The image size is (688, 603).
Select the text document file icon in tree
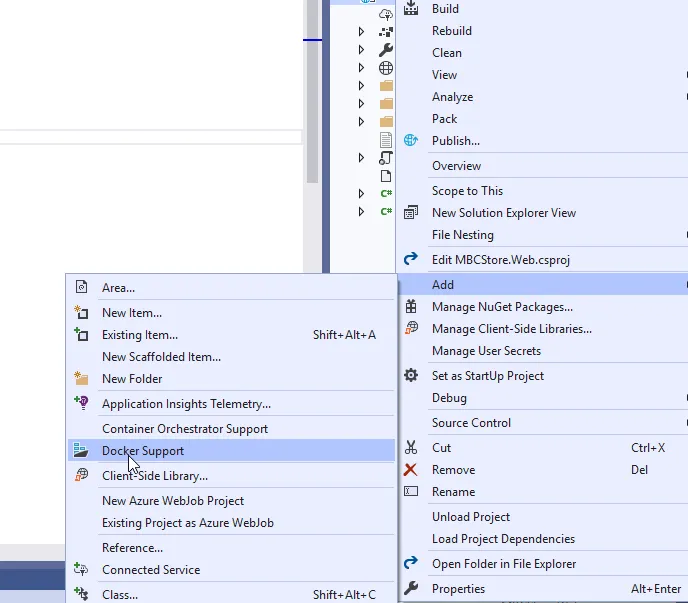pyautogui.click(x=386, y=140)
